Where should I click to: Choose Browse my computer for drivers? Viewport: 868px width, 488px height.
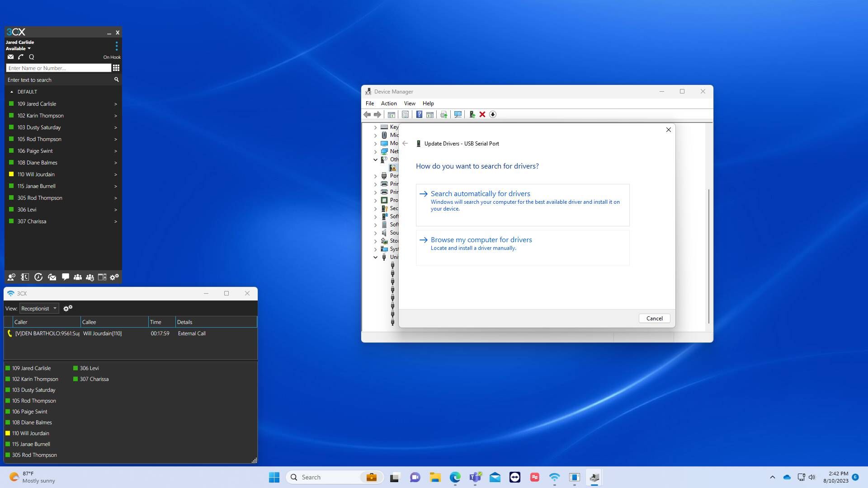[523, 248]
